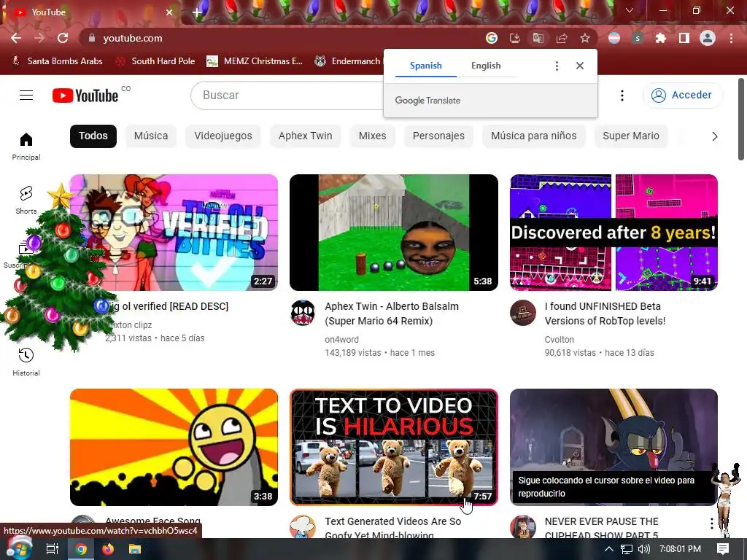Click share page icon

click(562, 38)
